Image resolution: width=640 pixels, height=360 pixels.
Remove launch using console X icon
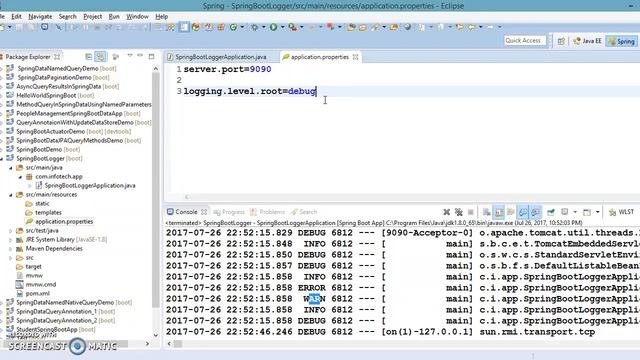tap(447, 212)
